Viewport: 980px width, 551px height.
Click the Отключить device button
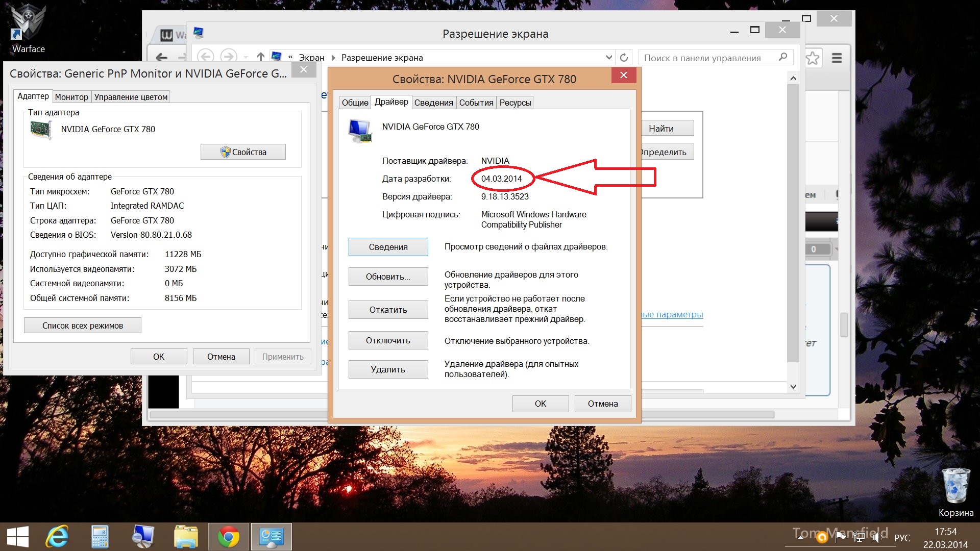pyautogui.click(x=388, y=340)
